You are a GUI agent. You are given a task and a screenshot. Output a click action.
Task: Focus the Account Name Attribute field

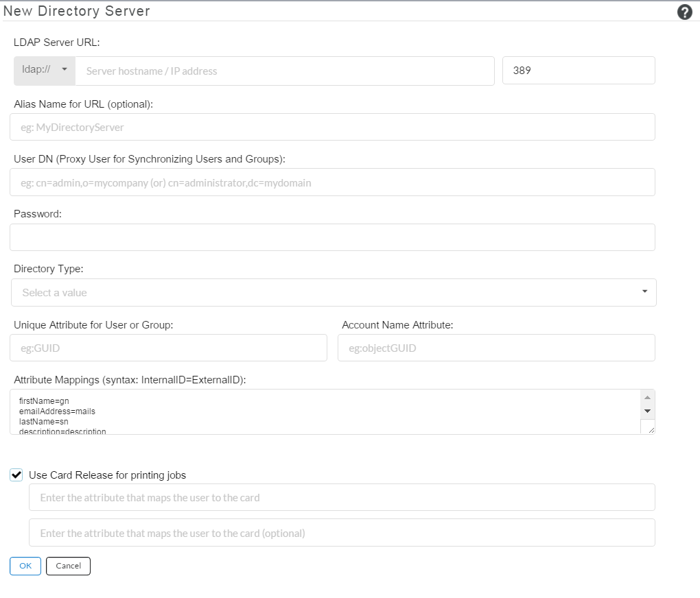496,348
